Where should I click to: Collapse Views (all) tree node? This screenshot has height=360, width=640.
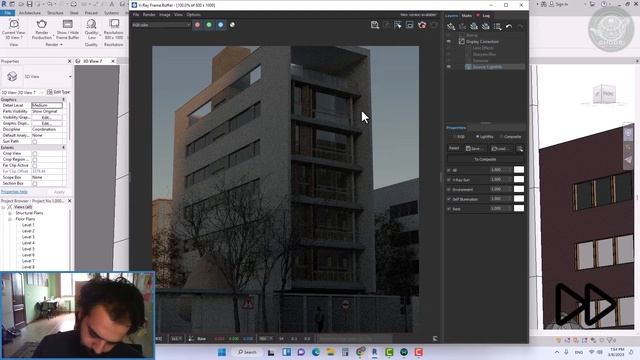pyautogui.click(x=3, y=207)
